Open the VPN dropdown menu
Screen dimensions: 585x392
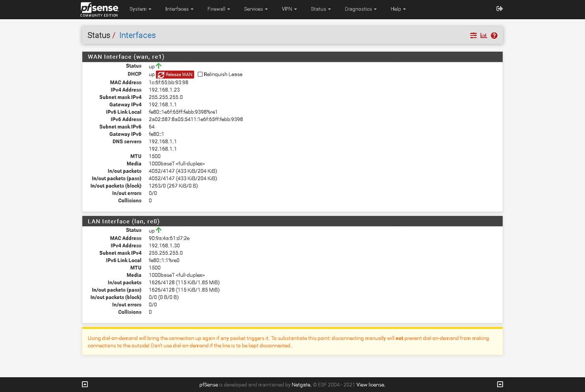point(289,9)
